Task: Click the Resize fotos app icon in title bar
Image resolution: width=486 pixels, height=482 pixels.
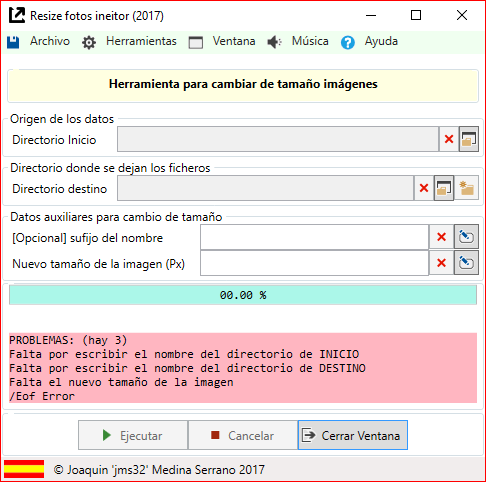Action: coord(17,15)
